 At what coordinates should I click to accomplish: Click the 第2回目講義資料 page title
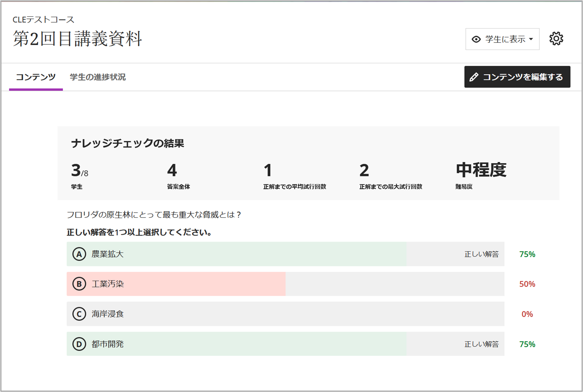point(77,39)
